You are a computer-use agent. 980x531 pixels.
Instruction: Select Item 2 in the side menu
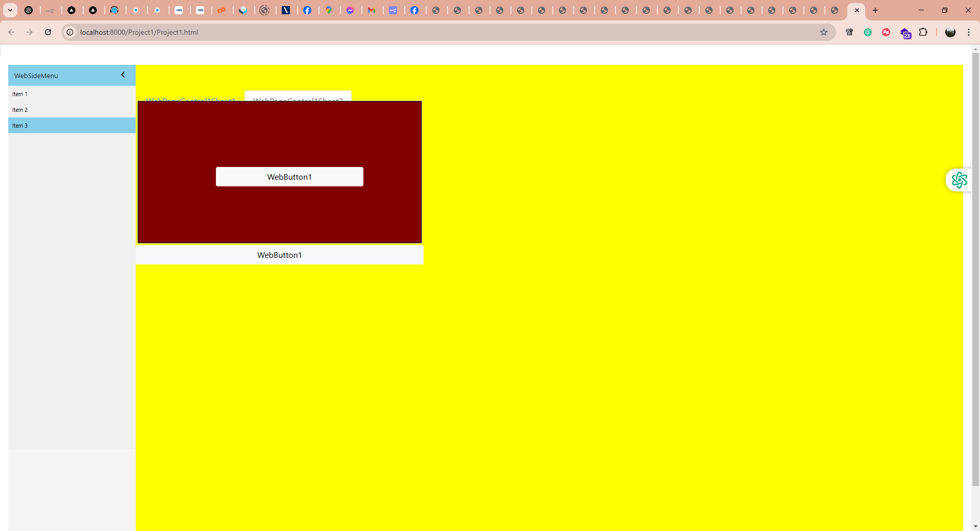[72, 110]
